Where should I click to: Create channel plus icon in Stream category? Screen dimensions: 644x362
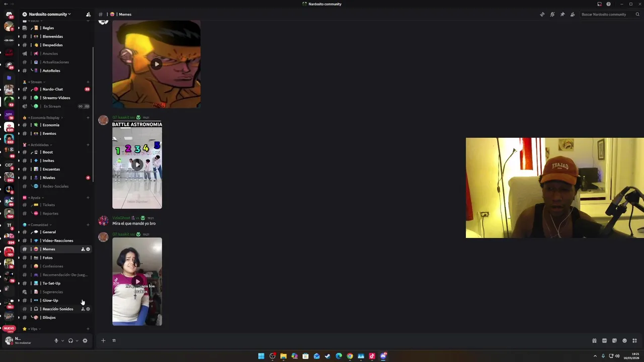[x=88, y=82]
